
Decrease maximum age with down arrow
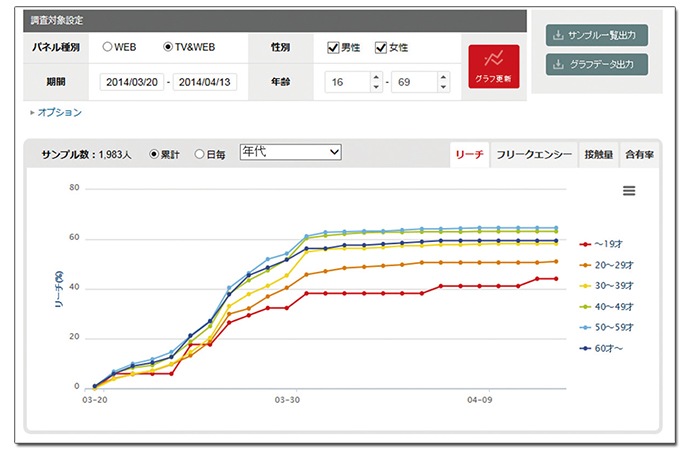click(x=443, y=87)
